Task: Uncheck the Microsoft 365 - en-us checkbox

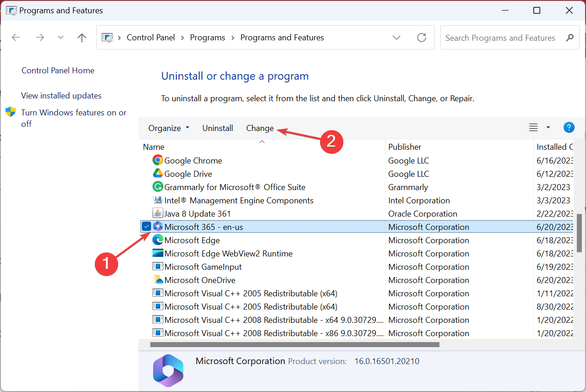Action: 146,226
